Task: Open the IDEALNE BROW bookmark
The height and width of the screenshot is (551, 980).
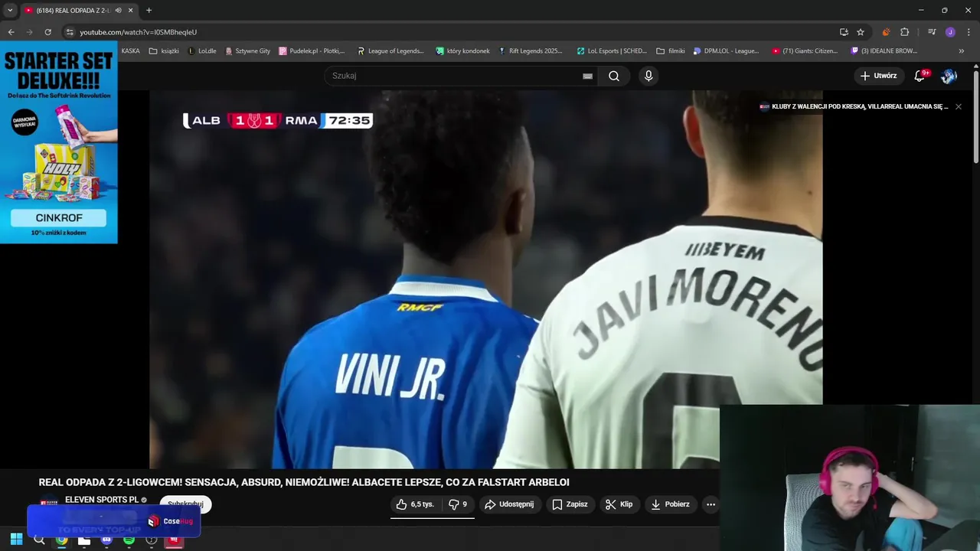Action: pyautogui.click(x=884, y=51)
